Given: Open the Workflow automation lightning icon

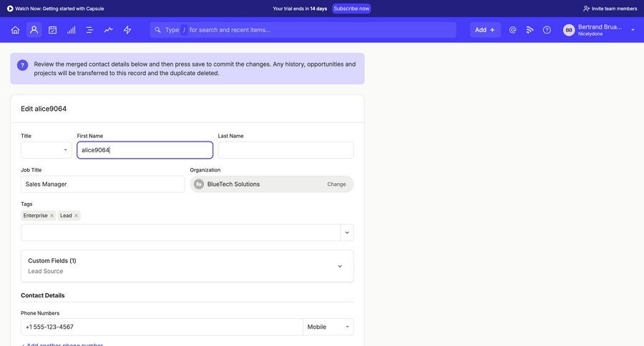Looking at the screenshot, I should 127,30.
